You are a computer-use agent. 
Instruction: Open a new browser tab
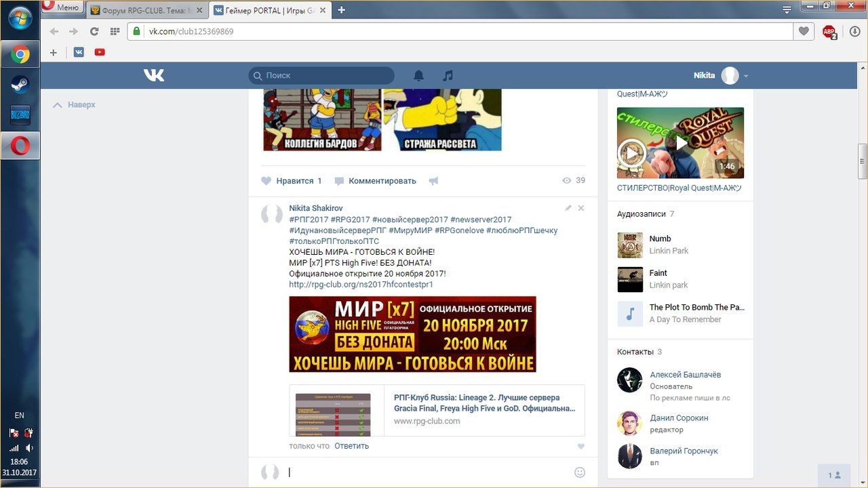pyautogui.click(x=341, y=9)
